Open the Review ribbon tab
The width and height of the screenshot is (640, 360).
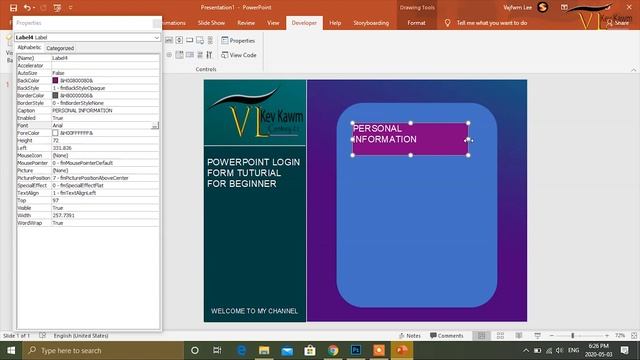pos(246,23)
